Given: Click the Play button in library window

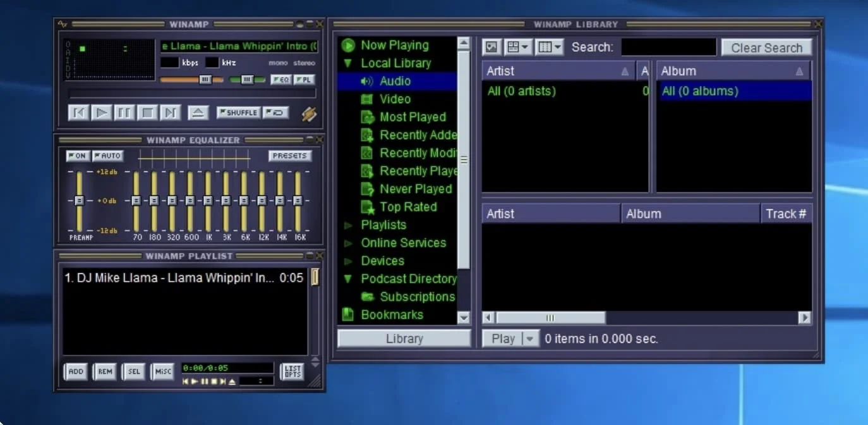Looking at the screenshot, I should pyautogui.click(x=503, y=339).
